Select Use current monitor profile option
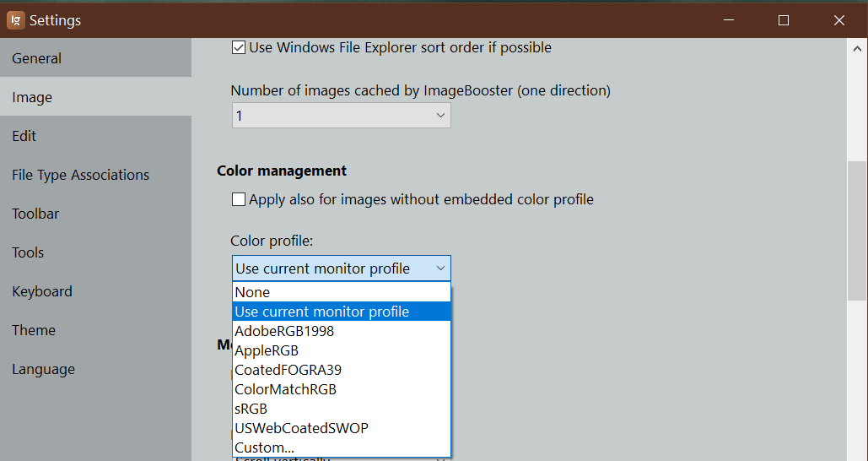This screenshot has height=461, width=868. 342,312
